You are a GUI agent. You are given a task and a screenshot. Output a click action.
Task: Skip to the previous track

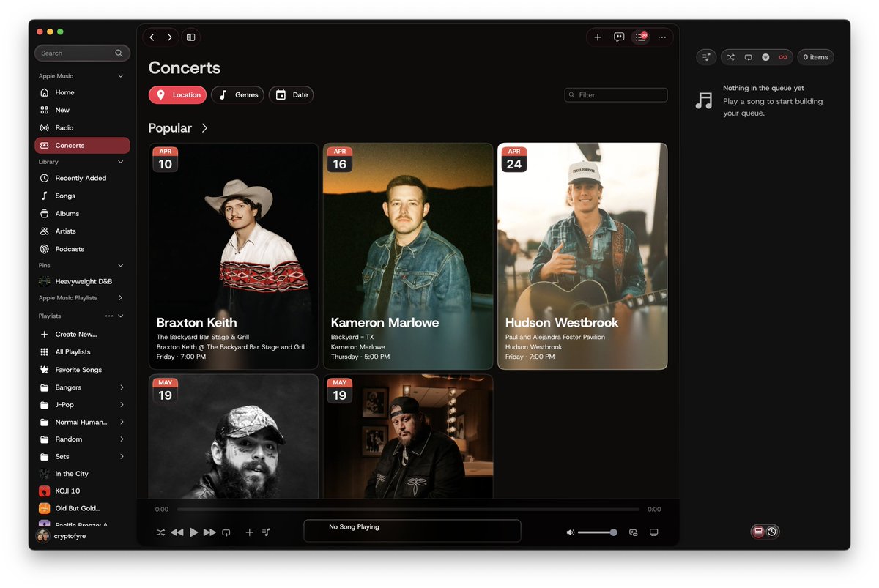tap(177, 532)
